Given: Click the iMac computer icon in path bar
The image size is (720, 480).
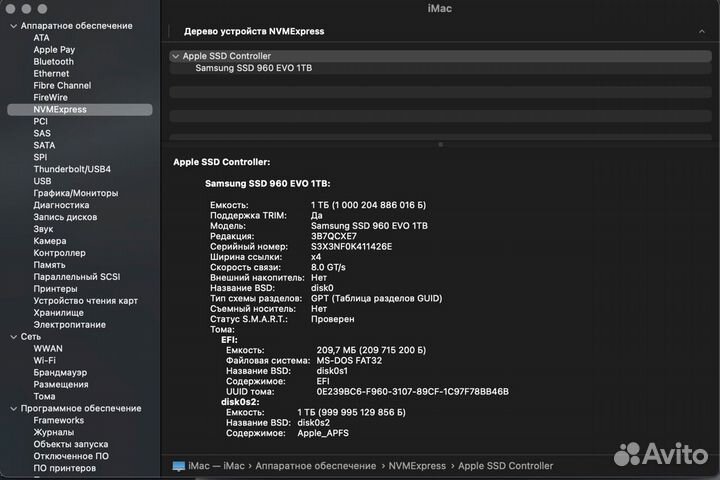Looking at the screenshot, I should tap(179, 466).
